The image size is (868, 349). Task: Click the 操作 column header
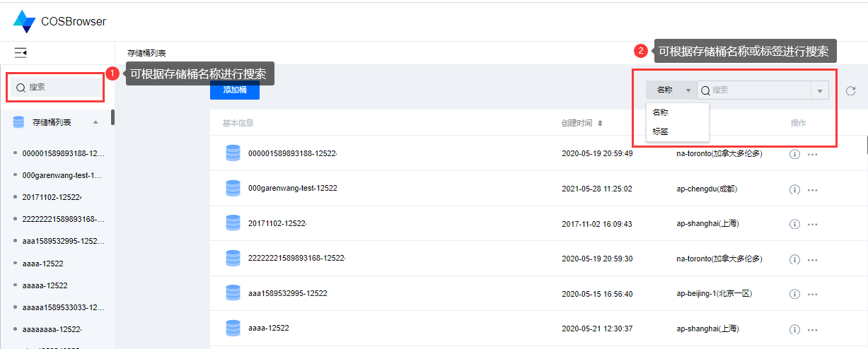tap(798, 123)
